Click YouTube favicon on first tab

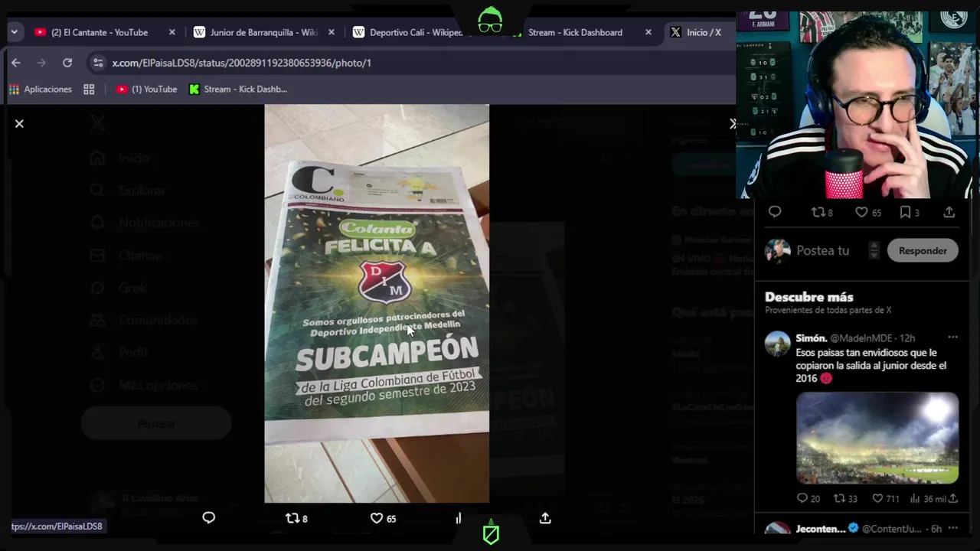[41, 32]
